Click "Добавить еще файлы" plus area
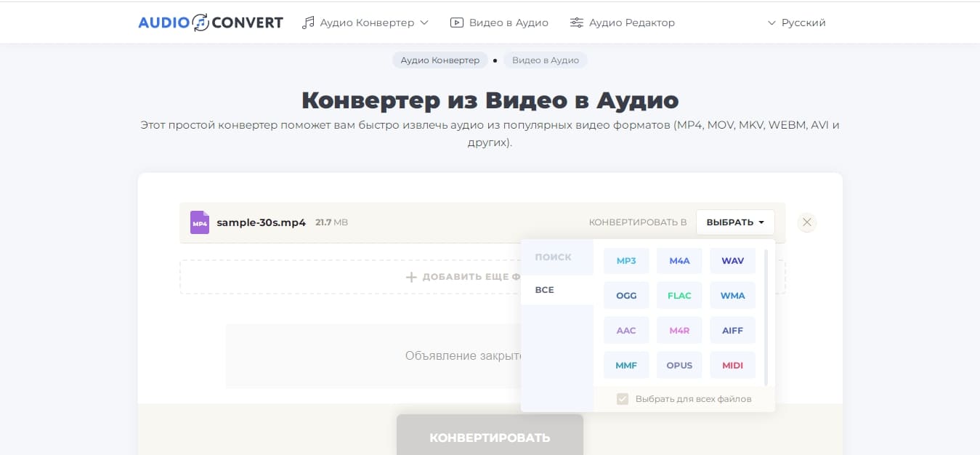This screenshot has width=980, height=455. [411, 277]
